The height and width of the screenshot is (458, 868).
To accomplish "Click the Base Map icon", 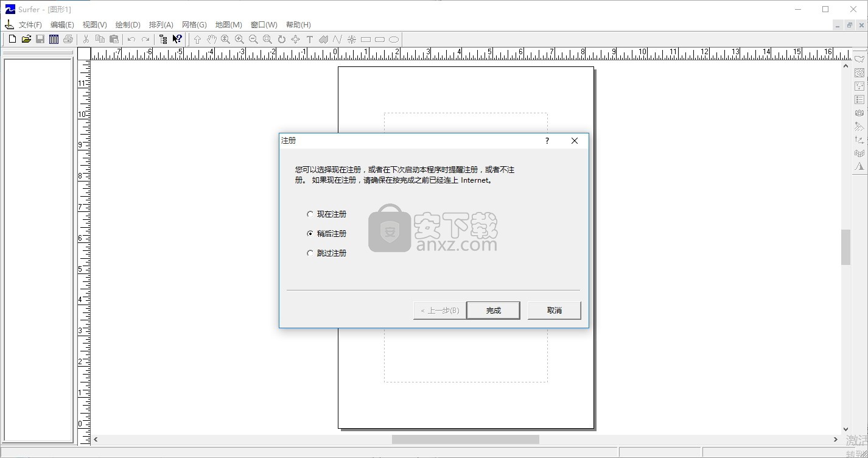I will [859, 59].
